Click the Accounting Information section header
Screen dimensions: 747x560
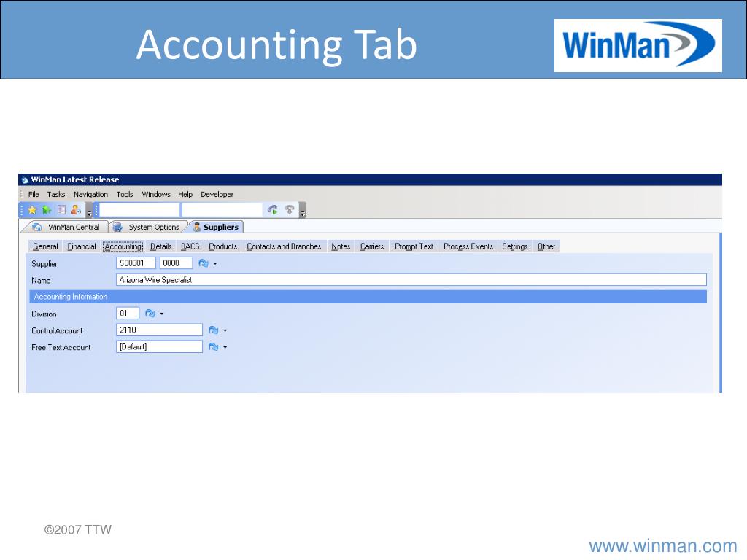click(368, 297)
